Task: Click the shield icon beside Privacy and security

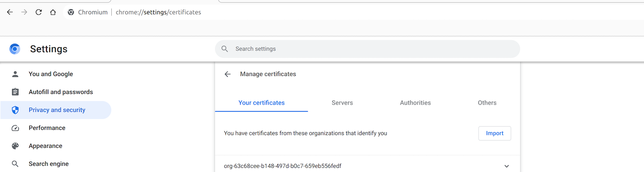Action: click(15, 110)
